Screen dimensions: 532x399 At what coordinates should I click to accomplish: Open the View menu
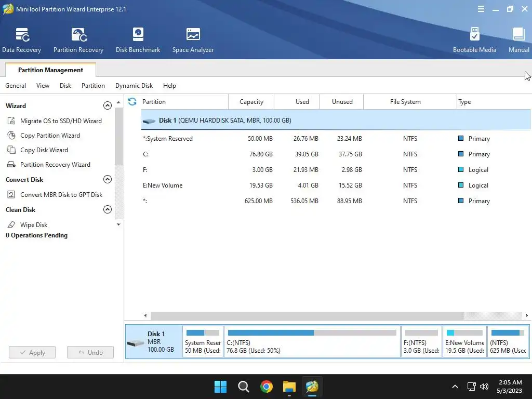43,86
